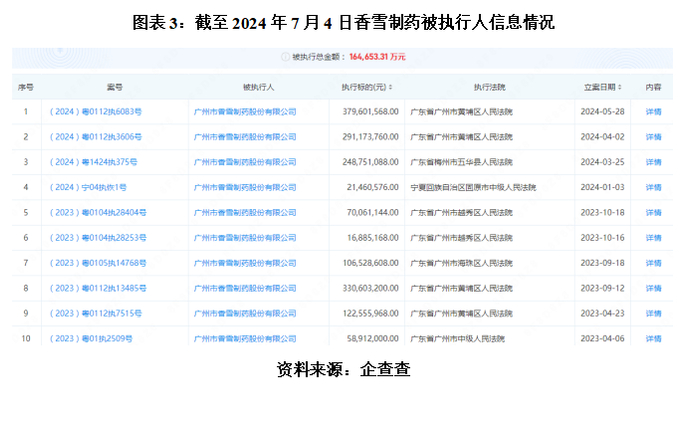Open 详情 for the 2023-10-16 case

pyautogui.click(x=653, y=238)
